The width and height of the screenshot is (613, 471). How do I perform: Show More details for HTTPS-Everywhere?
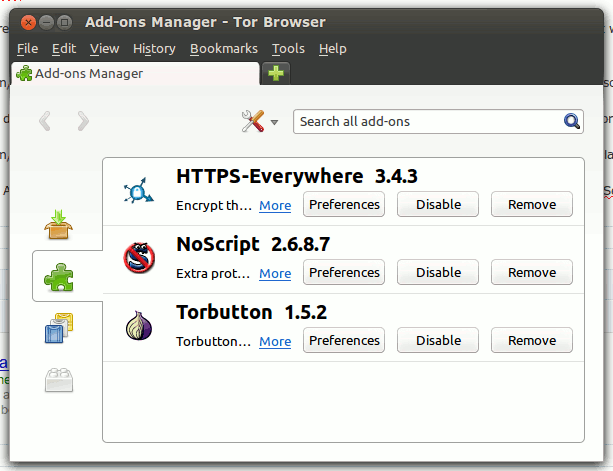point(275,205)
